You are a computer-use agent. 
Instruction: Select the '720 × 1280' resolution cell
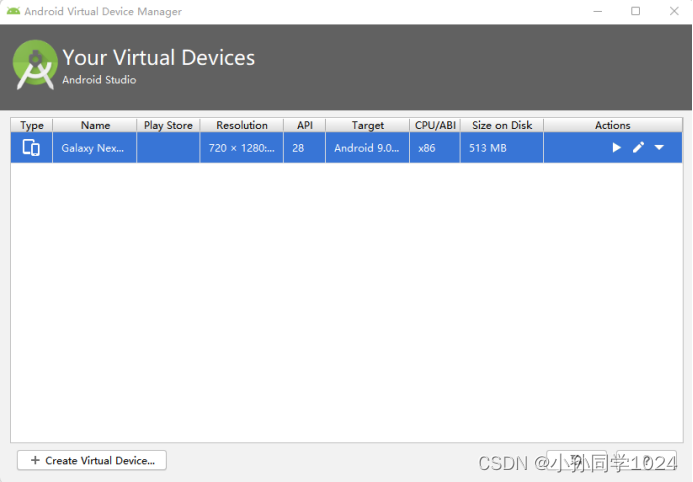coord(241,148)
